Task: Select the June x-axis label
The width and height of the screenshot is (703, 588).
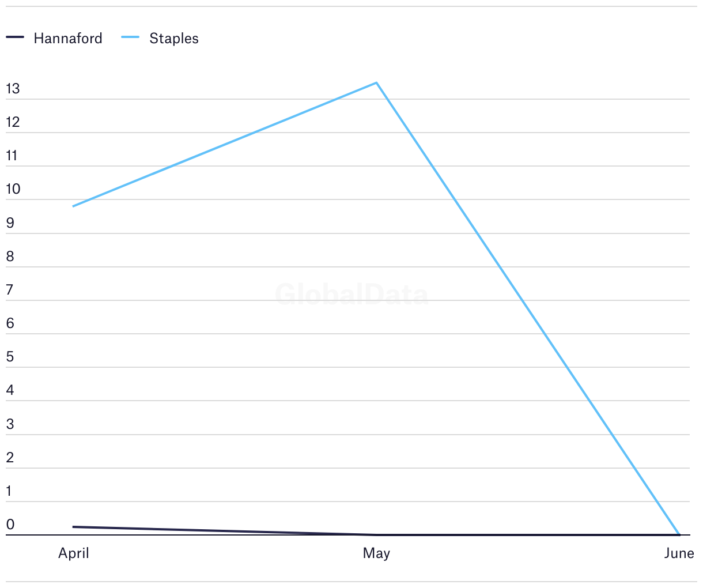Action: [679, 553]
